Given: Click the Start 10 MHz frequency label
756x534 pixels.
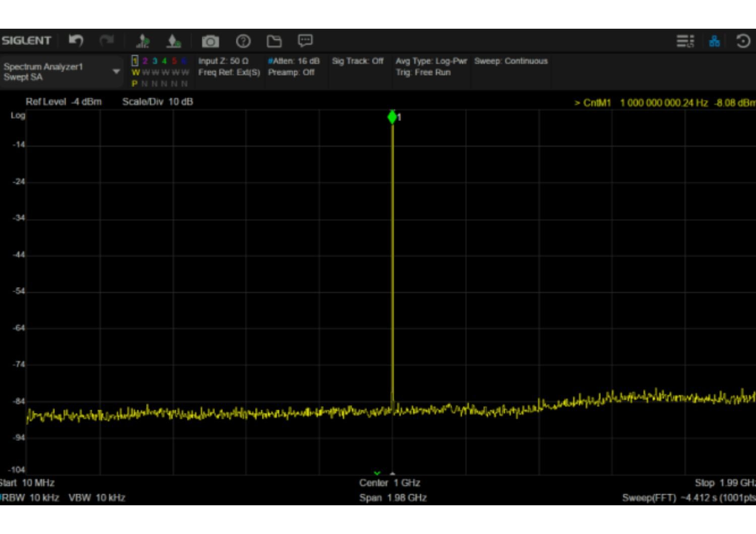Looking at the screenshot, I should (27, 483).
